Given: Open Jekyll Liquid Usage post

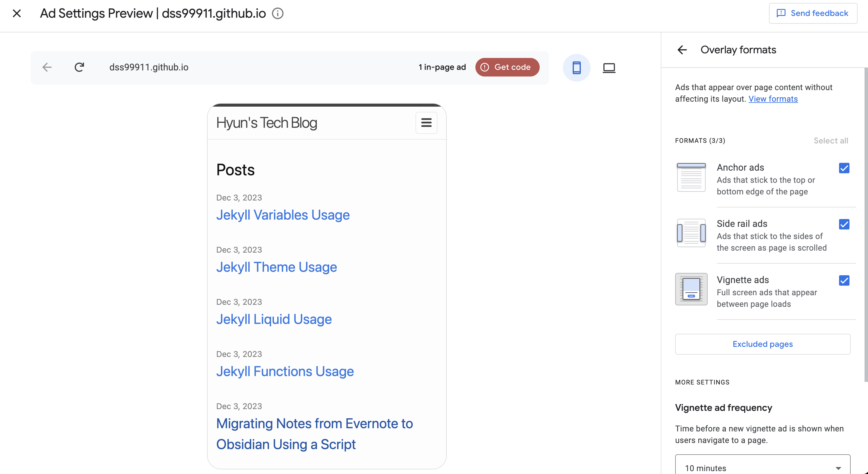Looking at the screenshot, I should (274, 319).
